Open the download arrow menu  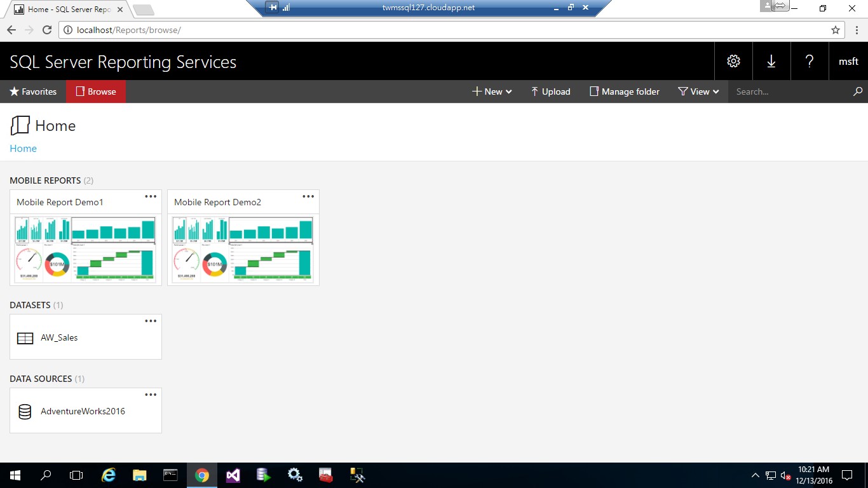tap(771, 61)
